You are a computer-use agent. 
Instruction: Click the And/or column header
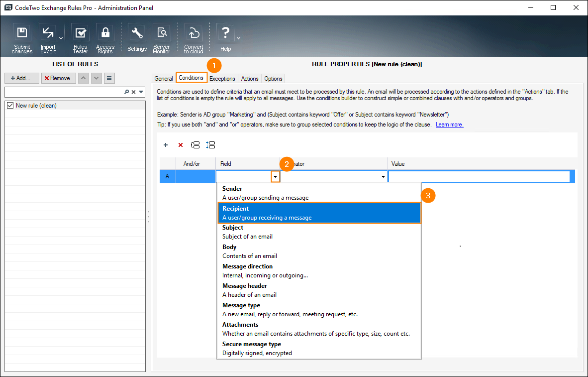point(196,164)
